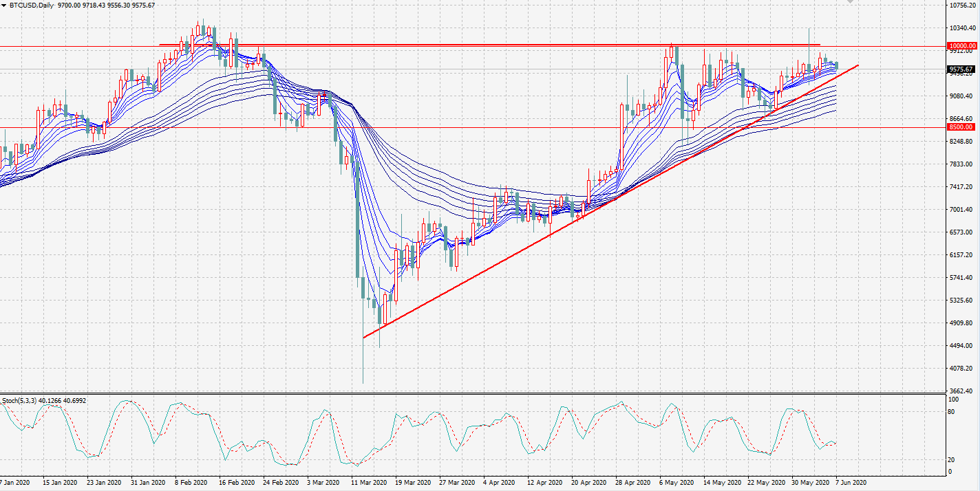Click the stochastic level 20 label
The image size is (980, 491).
coord(953,459)
